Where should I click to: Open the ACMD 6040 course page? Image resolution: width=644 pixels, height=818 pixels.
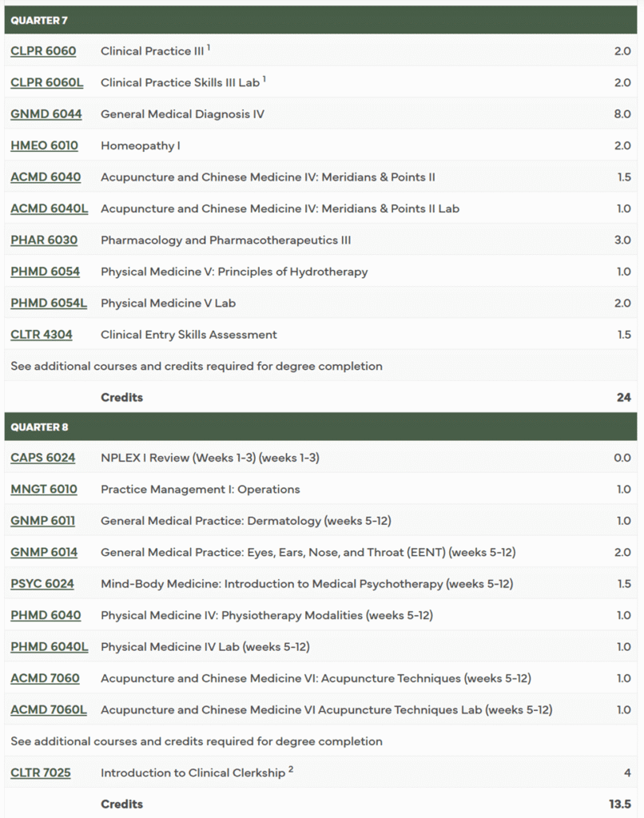point(46,177)
